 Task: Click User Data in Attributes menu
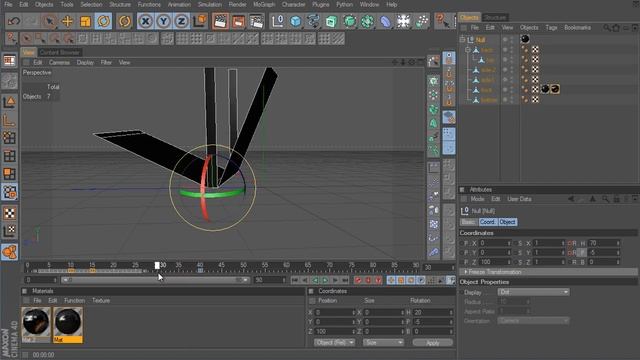point(519,199)
